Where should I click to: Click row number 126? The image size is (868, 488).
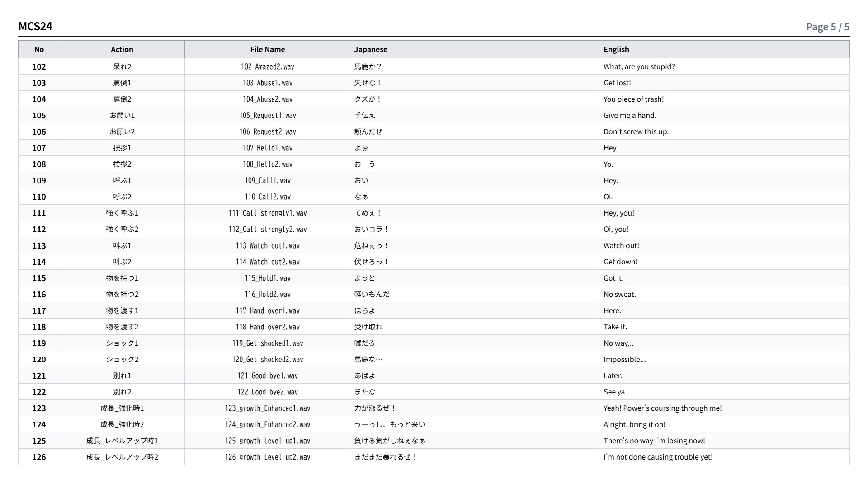[39, 457]
